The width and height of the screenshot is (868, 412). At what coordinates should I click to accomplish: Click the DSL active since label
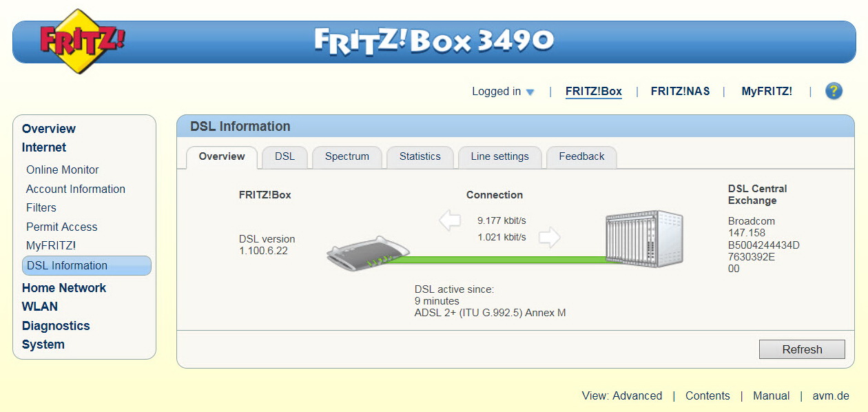pos(455,289)
